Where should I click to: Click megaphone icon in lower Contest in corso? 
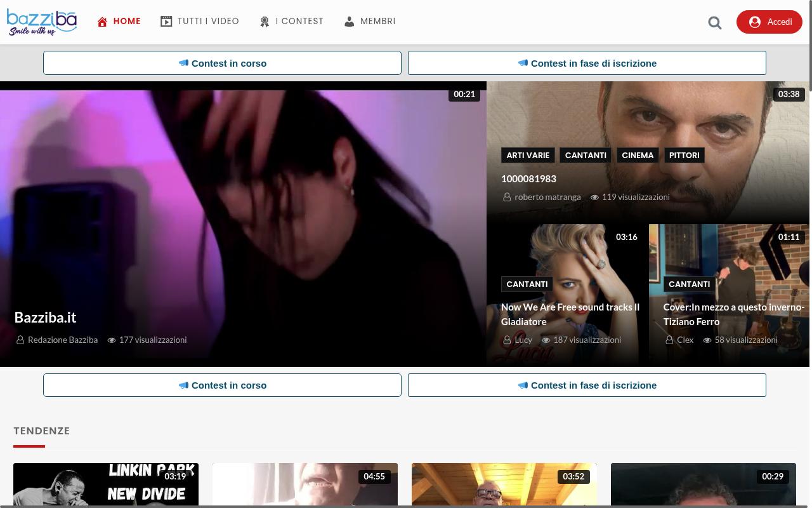point(183,385)
